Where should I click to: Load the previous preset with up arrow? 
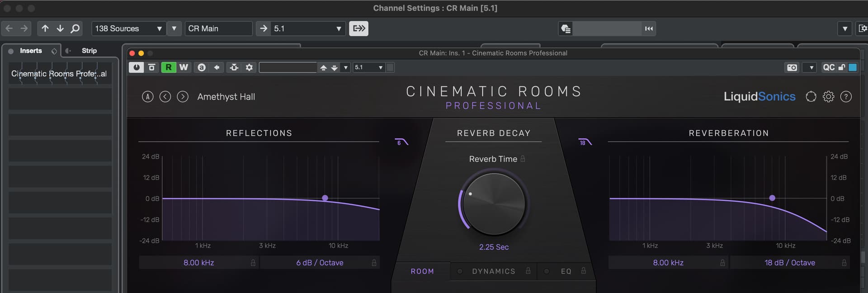(x=323, y=67)
